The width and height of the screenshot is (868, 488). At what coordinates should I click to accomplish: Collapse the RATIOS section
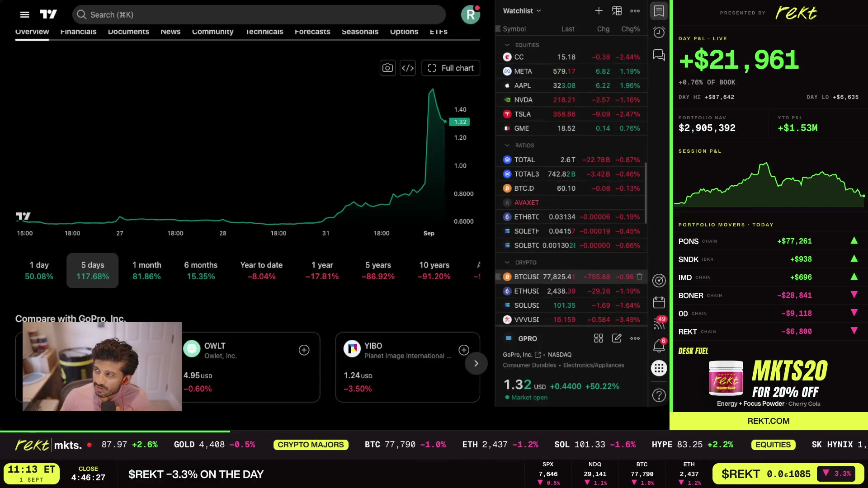(x=507, y=145)
